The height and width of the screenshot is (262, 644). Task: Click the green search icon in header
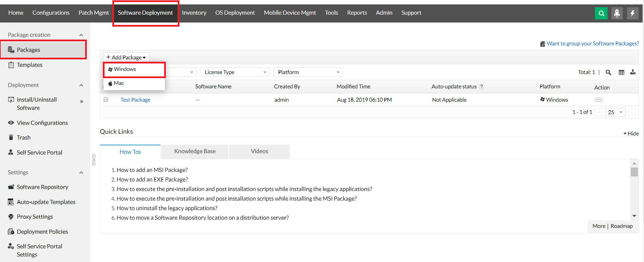pyautogui.click(x=601, y=13)
